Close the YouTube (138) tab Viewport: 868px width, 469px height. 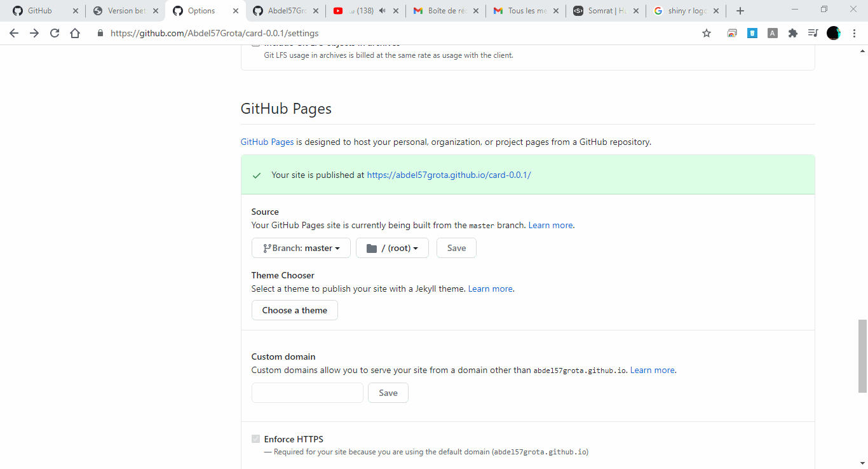[396, 11]
